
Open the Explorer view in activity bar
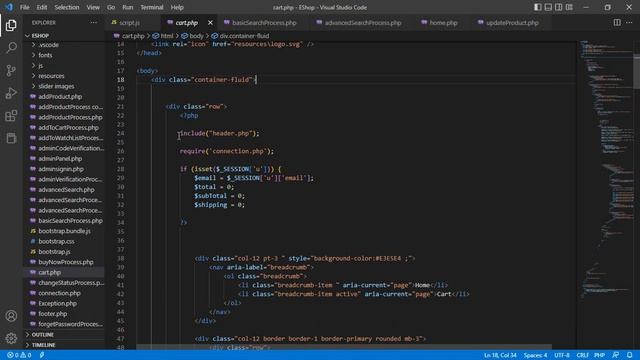coord(11,25)
